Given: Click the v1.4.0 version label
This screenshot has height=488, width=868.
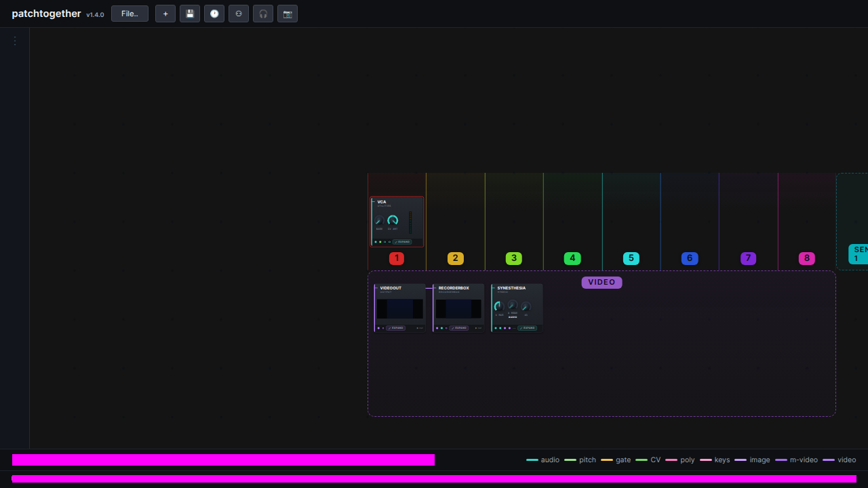Looking at the screenshot, I should coord(95,15).
